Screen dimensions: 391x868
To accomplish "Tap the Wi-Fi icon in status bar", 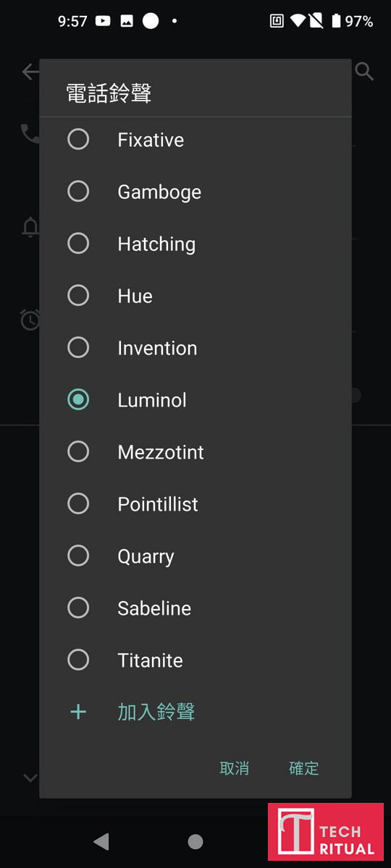I will (298, 21).
